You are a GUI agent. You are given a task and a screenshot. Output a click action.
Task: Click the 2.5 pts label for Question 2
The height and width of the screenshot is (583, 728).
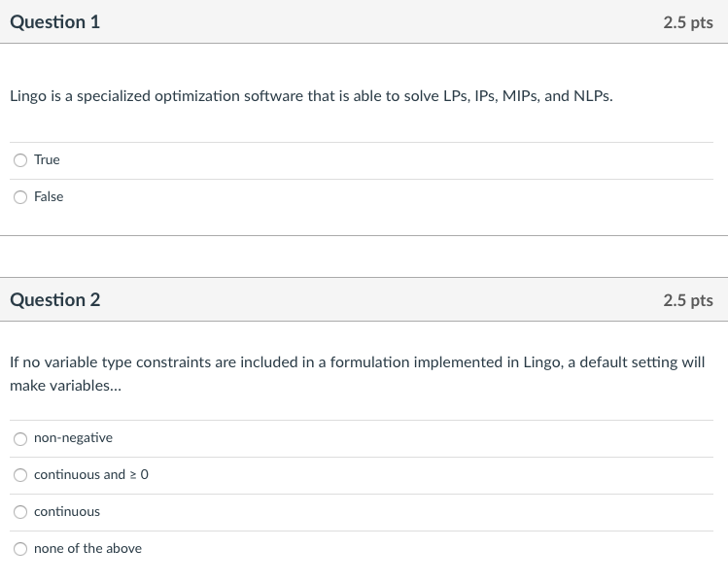click(688, 300)
